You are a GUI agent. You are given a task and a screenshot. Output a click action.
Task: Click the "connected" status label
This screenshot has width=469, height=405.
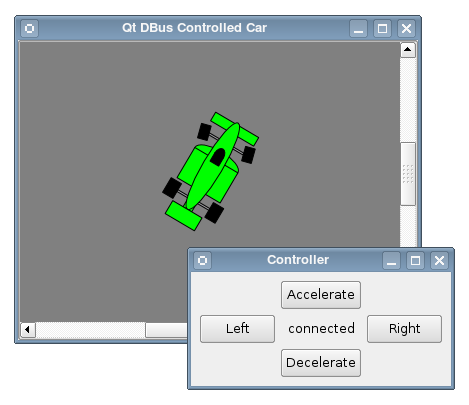click(x=321, y=329)
